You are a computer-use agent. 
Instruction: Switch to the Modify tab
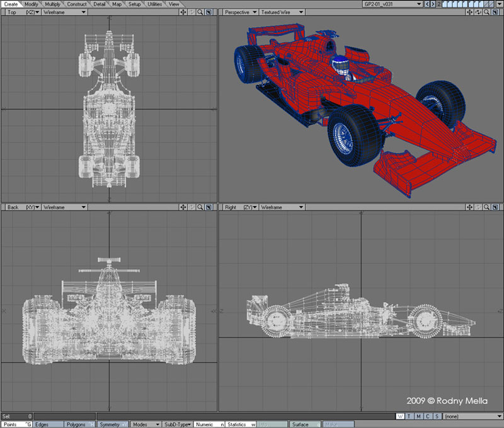coord(31,4)
